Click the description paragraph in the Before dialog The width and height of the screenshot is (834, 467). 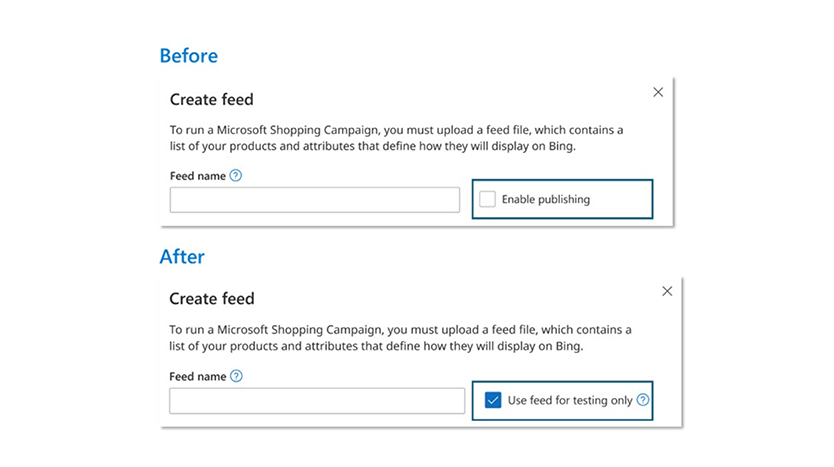(396, 138)
